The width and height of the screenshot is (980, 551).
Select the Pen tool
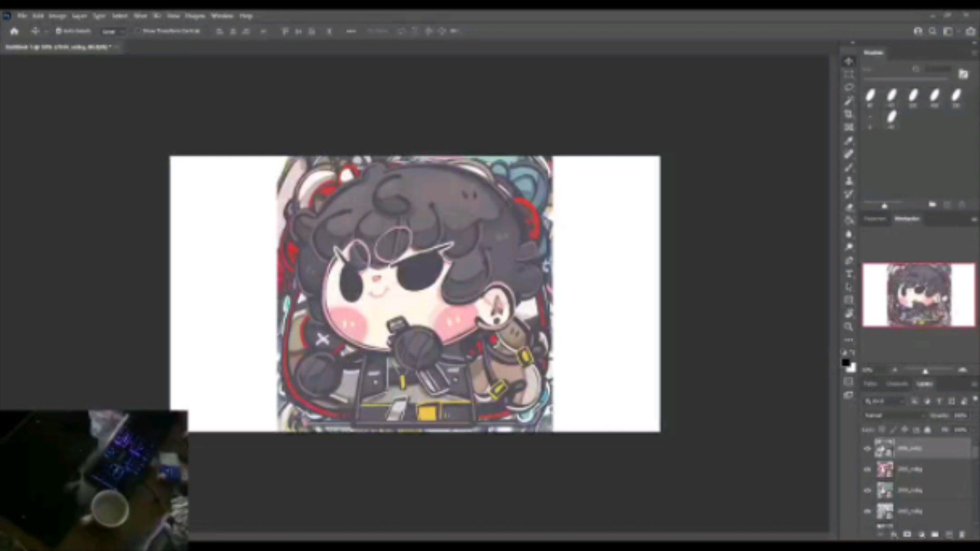[x=849, y=260]
